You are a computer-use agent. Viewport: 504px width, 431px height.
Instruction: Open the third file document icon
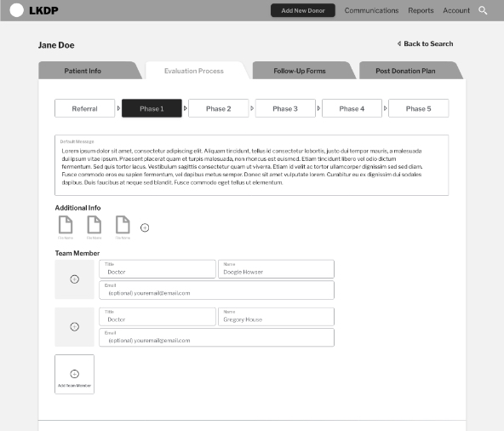[x=123, y=225]
